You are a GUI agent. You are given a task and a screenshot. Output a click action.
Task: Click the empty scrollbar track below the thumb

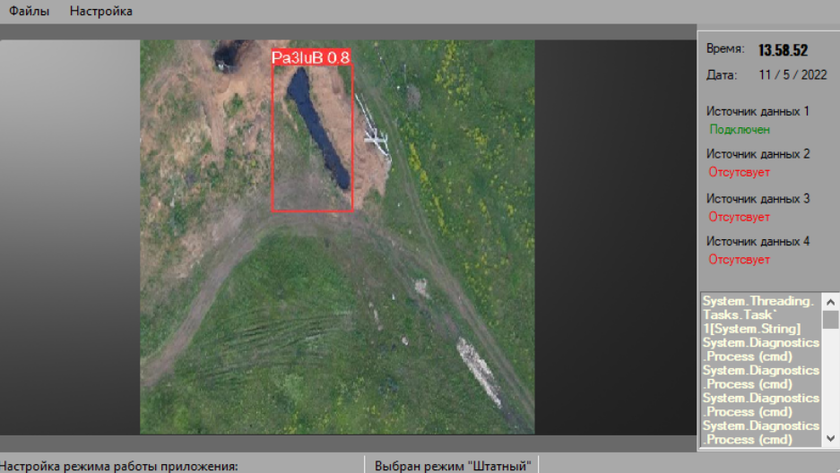coord(831,385)
